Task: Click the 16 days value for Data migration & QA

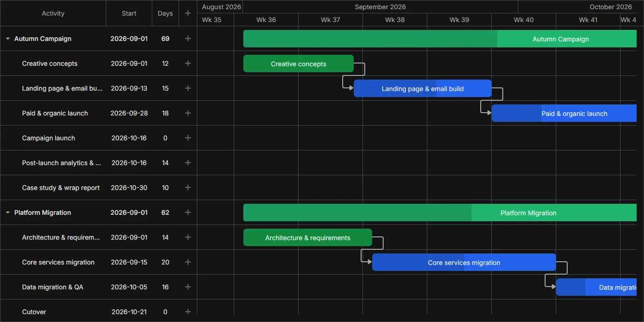Action: point(165,287)
